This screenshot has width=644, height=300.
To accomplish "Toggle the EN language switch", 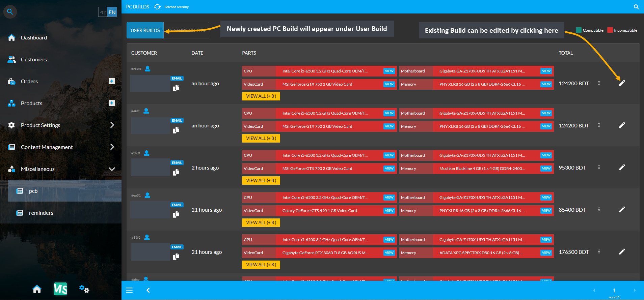I will (112, 12).
